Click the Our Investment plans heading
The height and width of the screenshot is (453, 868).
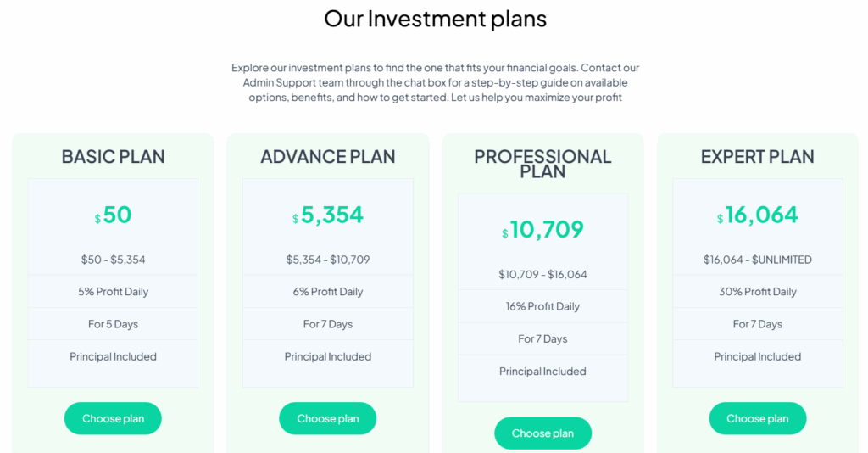click(x=435, y=19)
